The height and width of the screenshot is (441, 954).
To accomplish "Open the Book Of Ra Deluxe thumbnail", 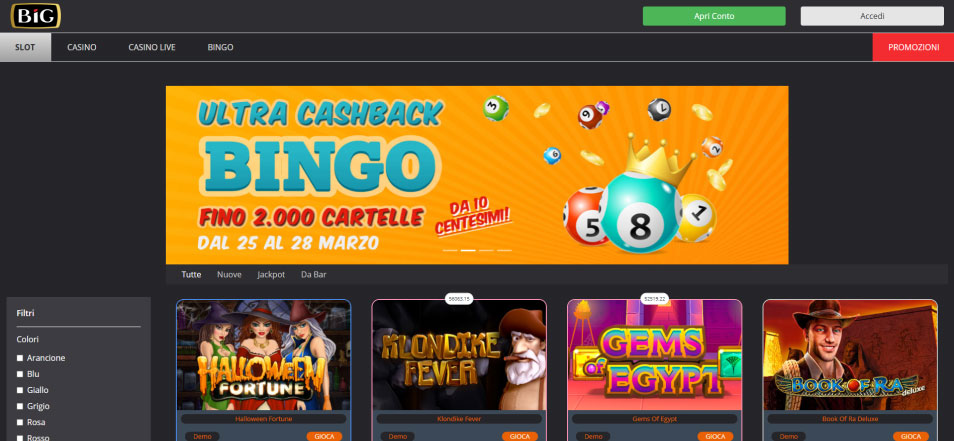I will click(850, 355).
